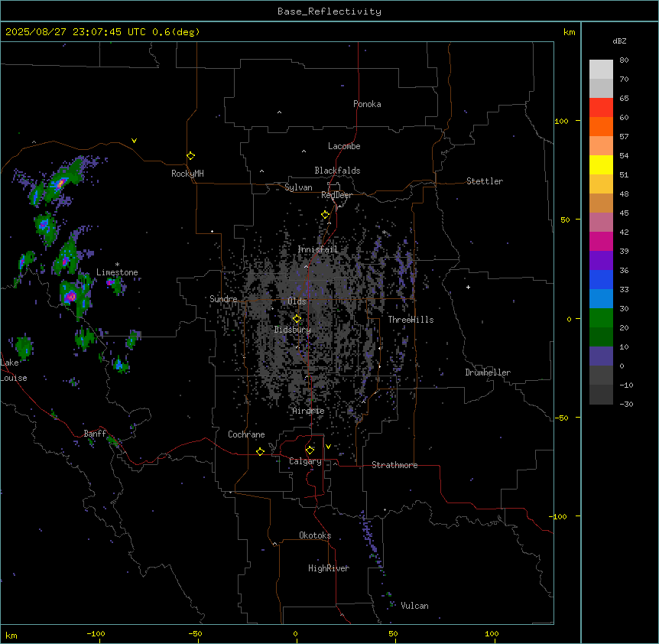This screenshot has width=659, height=644.
Task: Click the Vulcan city label
Action: 415,606
